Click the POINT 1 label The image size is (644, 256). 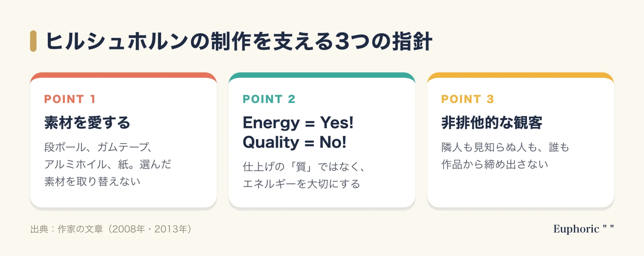point(70,99)
